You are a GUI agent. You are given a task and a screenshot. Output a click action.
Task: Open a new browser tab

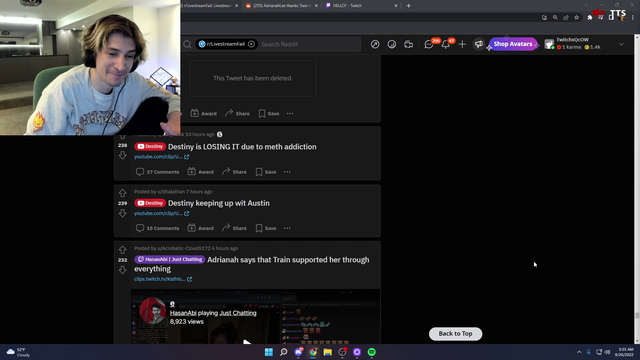click(x=409, y=6)
